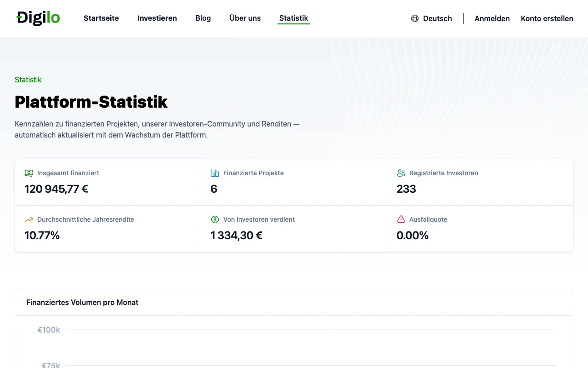Click the warning triangle icon beside Ausfallquote
This screenshot has width=588, height=368.
pyautogui.click(x=401, y=219)
